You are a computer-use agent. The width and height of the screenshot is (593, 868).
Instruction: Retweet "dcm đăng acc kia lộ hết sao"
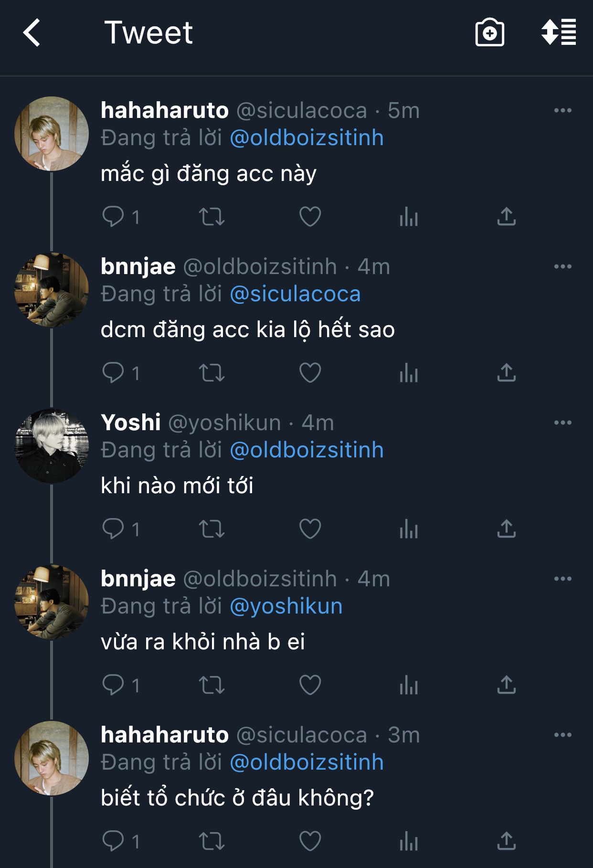pos(212,373)
